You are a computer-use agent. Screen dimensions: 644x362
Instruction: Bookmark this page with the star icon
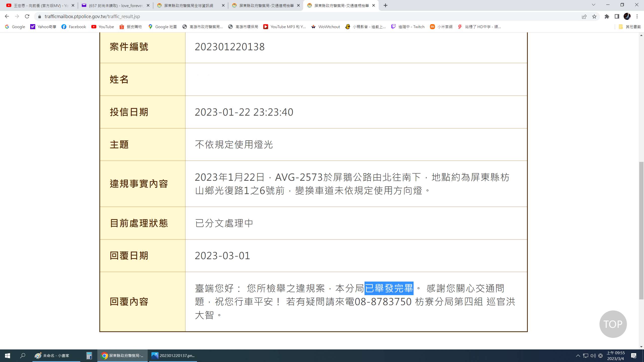(594, 16)
